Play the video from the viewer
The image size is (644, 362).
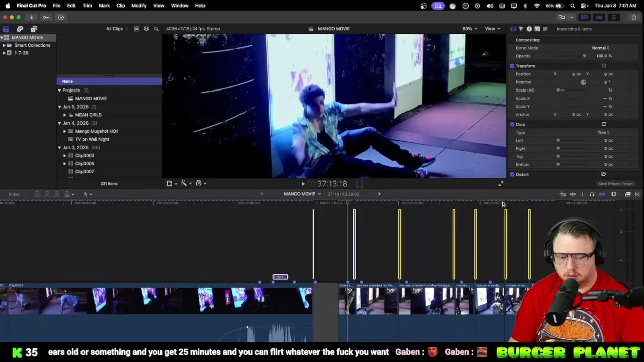tap(303, 184)
